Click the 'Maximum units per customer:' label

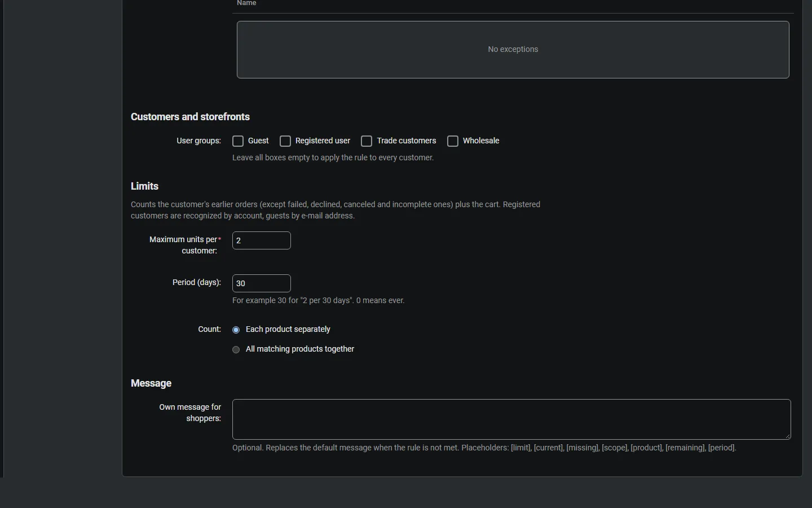pos(185,245)
